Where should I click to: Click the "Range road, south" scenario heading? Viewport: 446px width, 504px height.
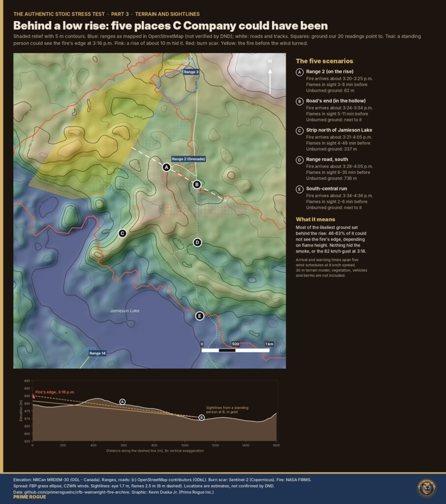click(327, 159)
